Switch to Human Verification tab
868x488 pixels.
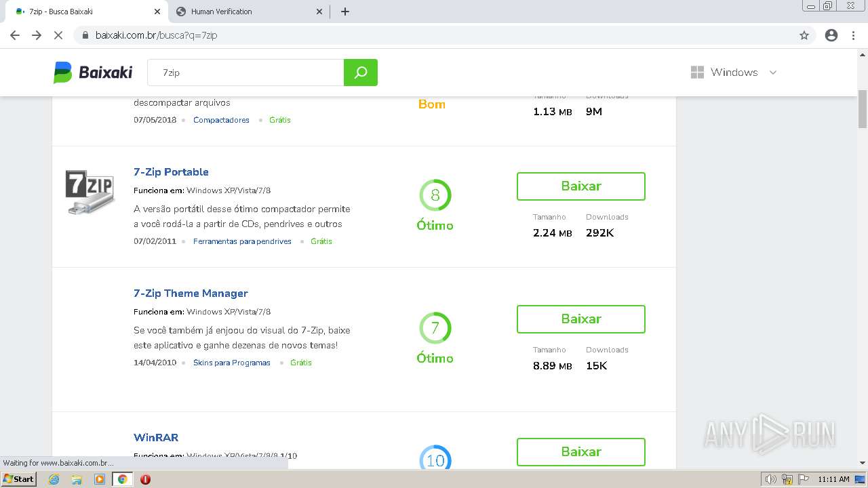tap(248, 12)
